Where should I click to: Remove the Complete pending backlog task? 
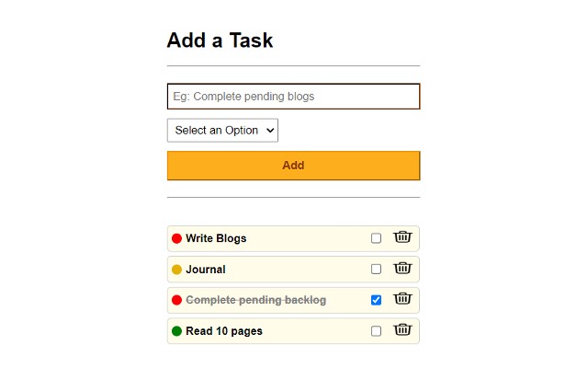pyautogui.click(x=402, y=299)
